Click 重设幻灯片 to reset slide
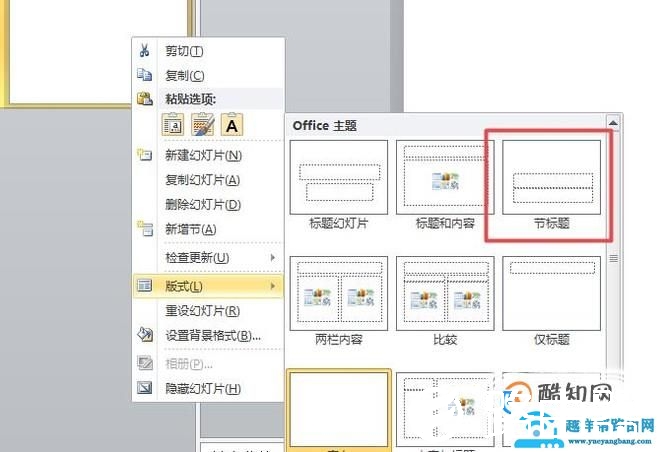The image size is (661, 452). click(x=202, y=311)
